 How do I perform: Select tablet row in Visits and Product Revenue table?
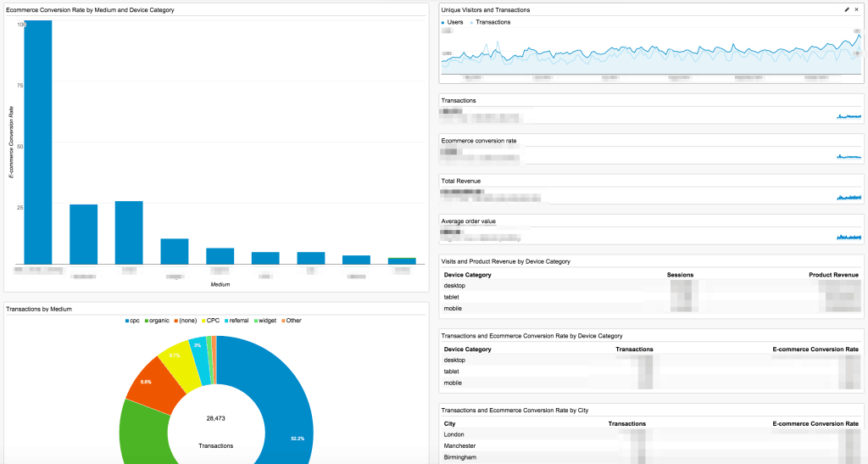651,298
